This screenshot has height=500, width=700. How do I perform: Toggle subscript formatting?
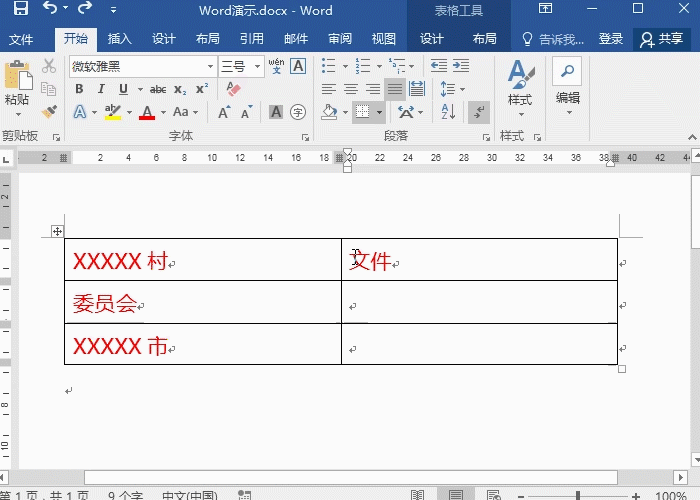[x=180, y=89]
